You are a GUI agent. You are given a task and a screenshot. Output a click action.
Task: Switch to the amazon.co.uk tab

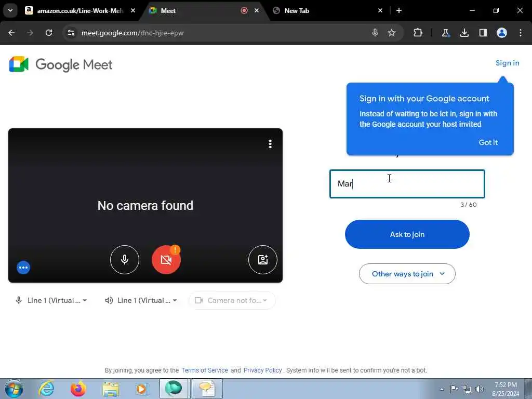click(79, 10)
